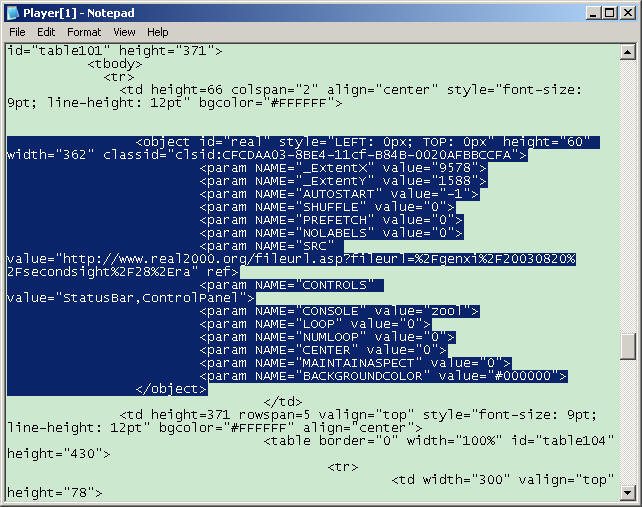
Task: Click scrollbar track below the thumb
Action: [x=627, y=420]
